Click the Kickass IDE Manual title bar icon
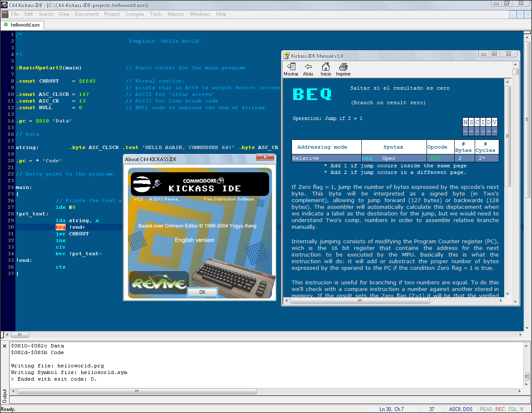532x413 pixels. coord(287,56)
